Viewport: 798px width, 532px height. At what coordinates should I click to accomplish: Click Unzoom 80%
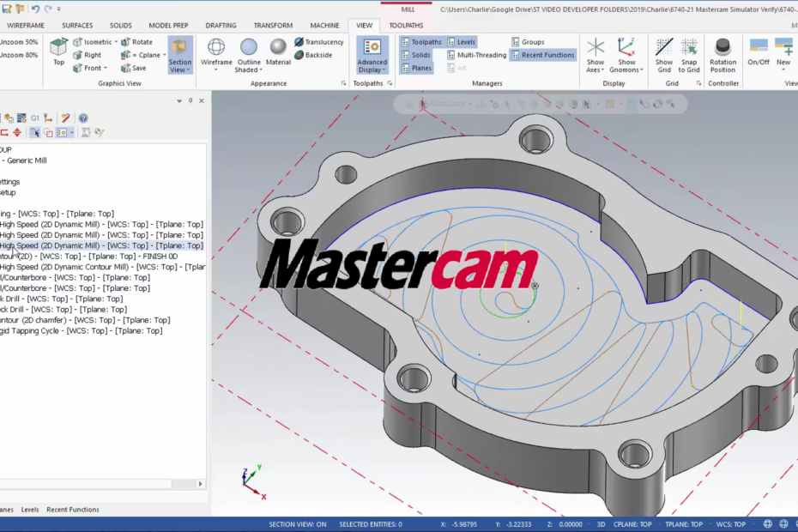pos(19,55)
